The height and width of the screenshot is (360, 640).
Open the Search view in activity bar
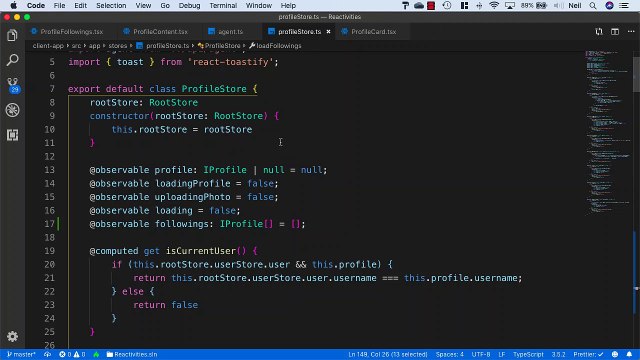click(x=12, y=60)
